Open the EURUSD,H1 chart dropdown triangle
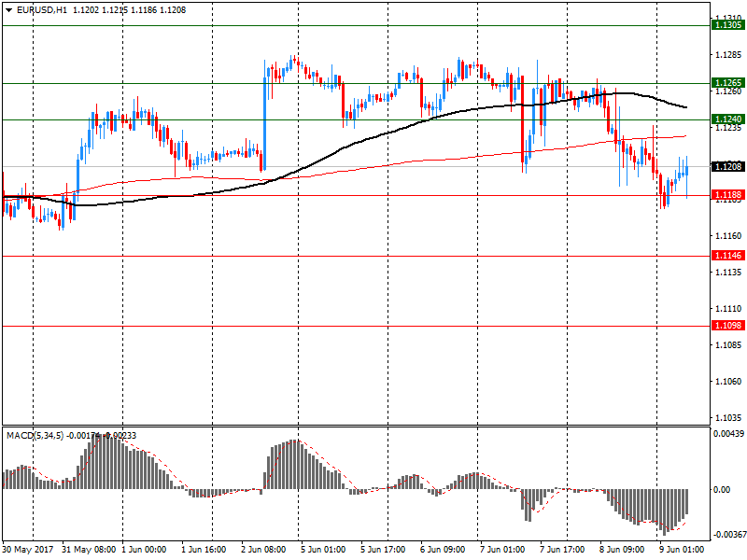Screen dimensions: 747x560 [x=8, y=10]
